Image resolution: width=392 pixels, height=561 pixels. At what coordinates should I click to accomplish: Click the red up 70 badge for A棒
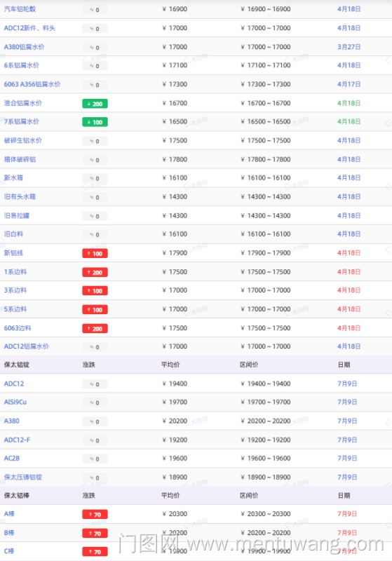click(x=95, y=515)
